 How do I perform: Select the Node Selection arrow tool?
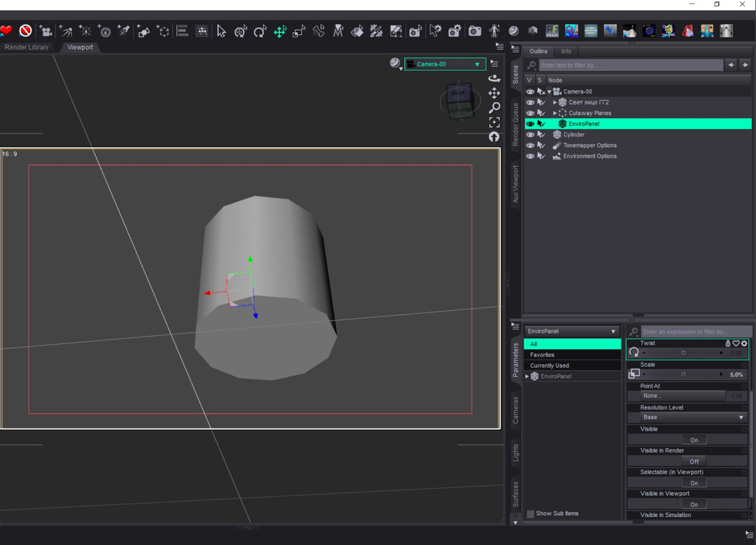pyautogui.click(x=222, y=31)
